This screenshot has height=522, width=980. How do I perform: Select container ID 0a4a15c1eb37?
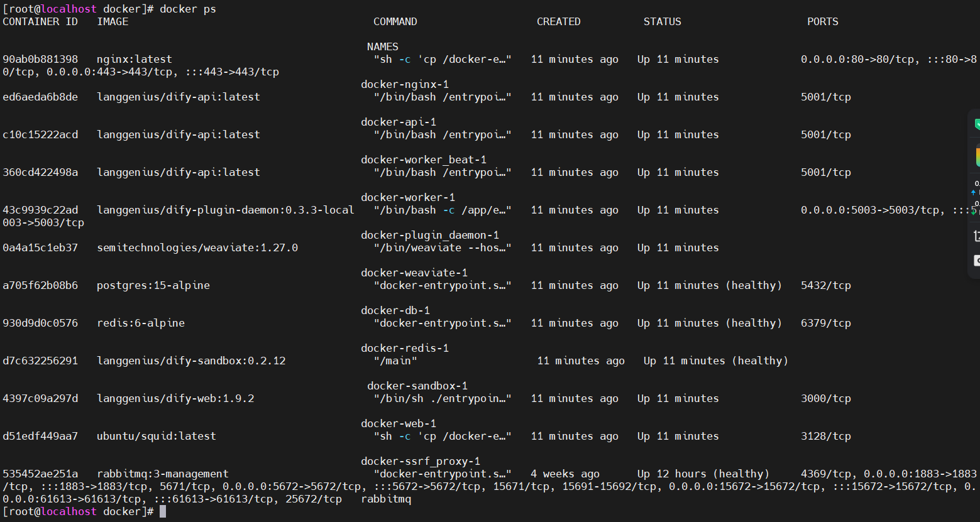[x=40, y=247]
